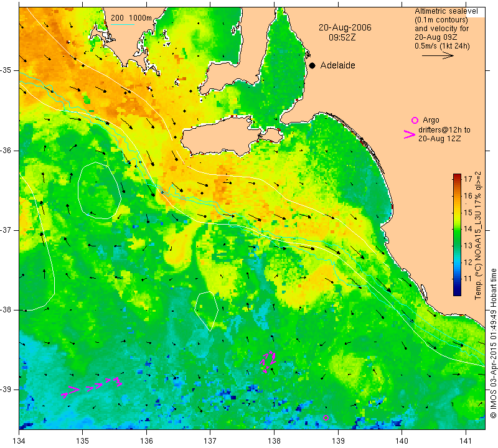Click the cyan 200 1000m bathymetry legend line
The width and height of the screenshot is (498, 448).
[123, 24]
